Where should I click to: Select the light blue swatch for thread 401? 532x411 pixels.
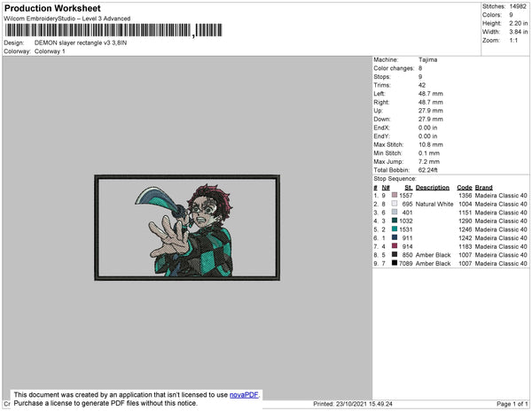tap(395, 212)
